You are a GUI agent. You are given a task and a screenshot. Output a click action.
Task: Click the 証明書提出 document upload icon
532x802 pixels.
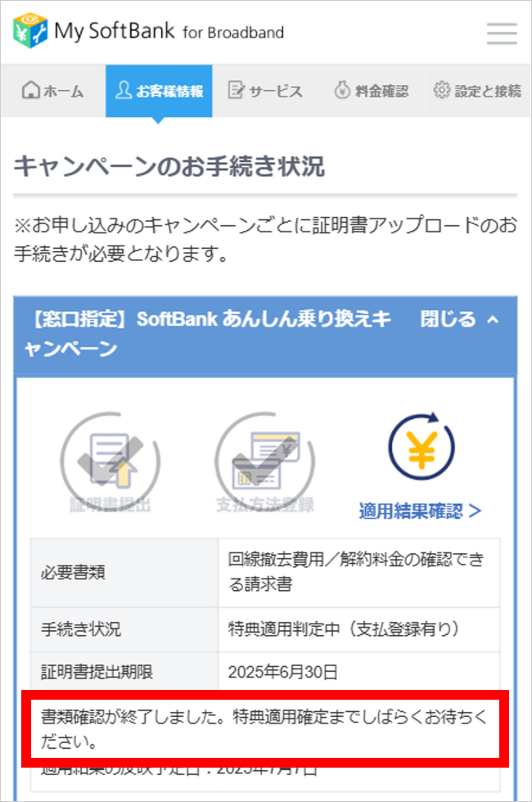pos(110,460)
